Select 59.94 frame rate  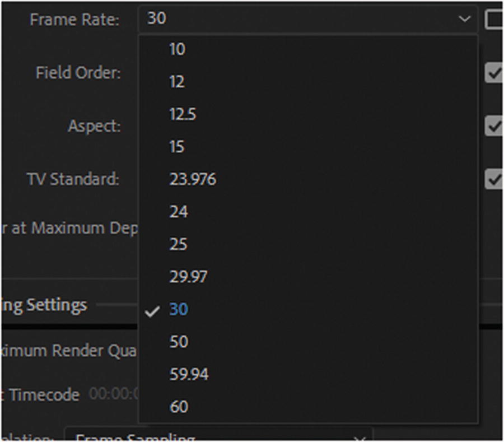click(x=189, y=374)
